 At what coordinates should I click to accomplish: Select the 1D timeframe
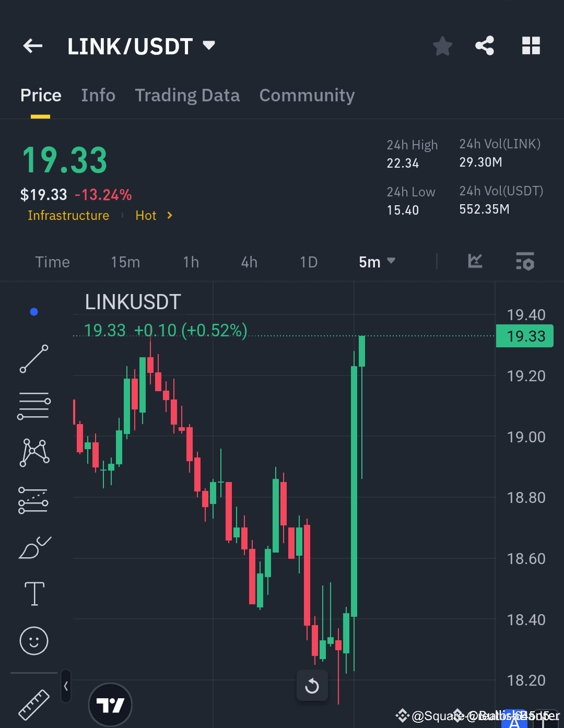coord(309,262)
